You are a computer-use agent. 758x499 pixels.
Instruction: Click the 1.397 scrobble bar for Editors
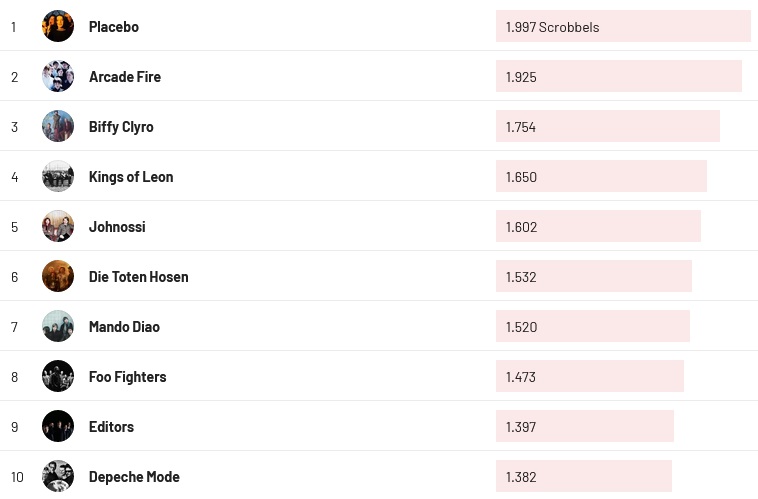pyautogui.click(x=584, y=427)
